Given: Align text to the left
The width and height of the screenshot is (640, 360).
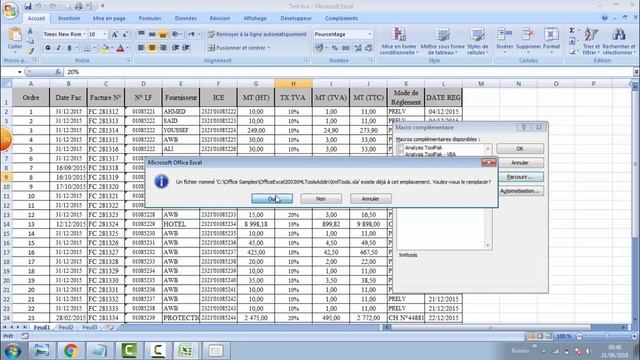Looking at the screenshot, I should (141, 48).
